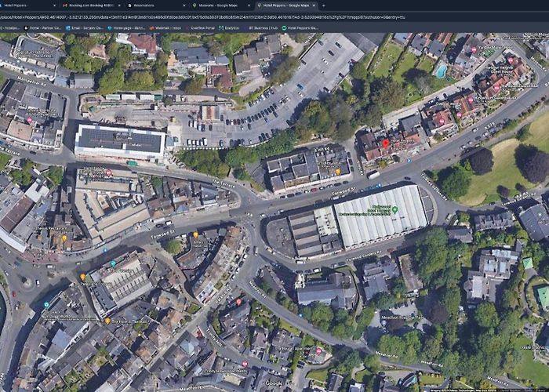The height and width of the screenshot is (392, 549).
Task: Open the Email - Sanjeev bookmark
Action: click(x=85, y=27)
